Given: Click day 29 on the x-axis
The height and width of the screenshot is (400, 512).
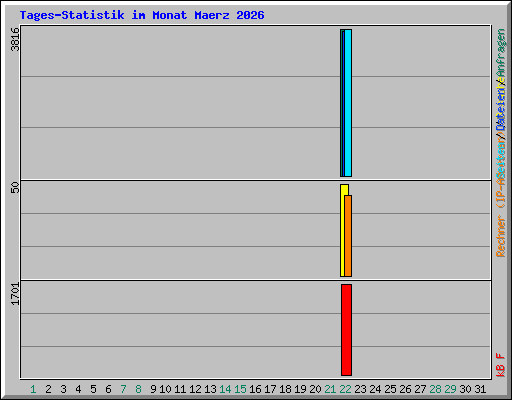Looking at the screenshot, I should coord(450,389).
